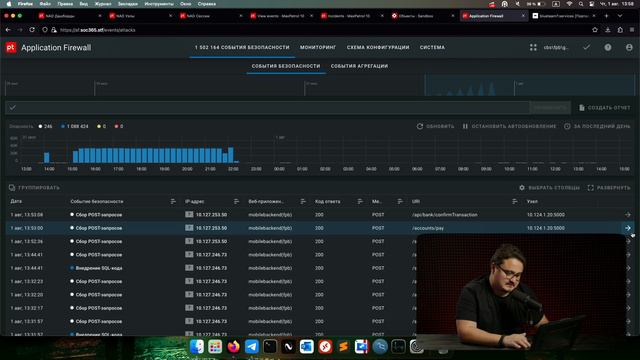Open the Firefox downloads icon
The height and width of the screenshot is (360, 640).
click(x=608, y=30)
